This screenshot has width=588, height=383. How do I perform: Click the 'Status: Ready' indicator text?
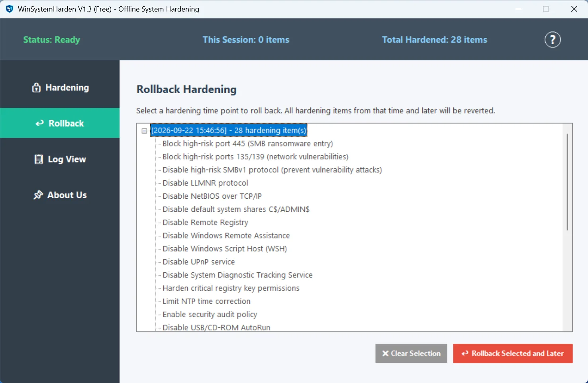[52, 40]
